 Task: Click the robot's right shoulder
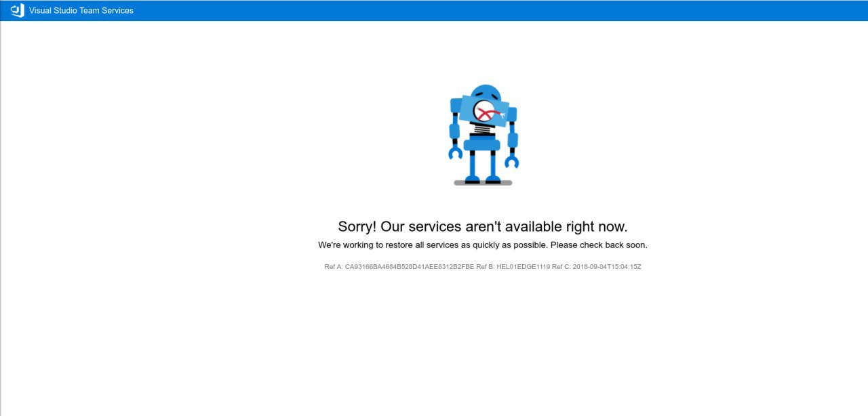pyautogui.click(x=512, y=114)
